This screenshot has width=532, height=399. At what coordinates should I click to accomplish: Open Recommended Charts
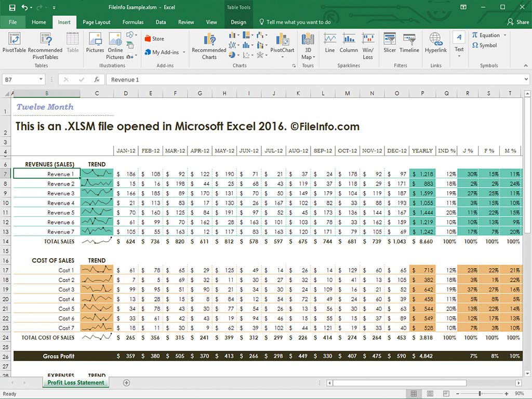[x=209, y=46]
